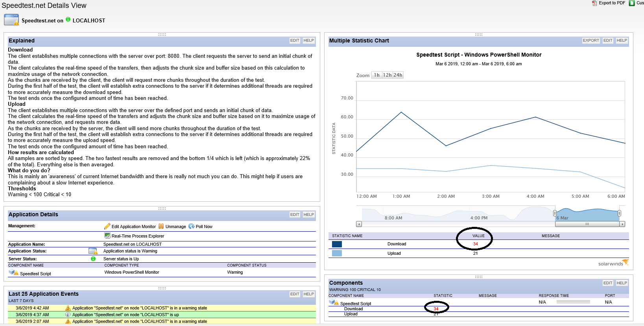This screenshot has height=326, width=644.
Task: Launch the Real-Time Process Explorer link
Action: (138, 236)
